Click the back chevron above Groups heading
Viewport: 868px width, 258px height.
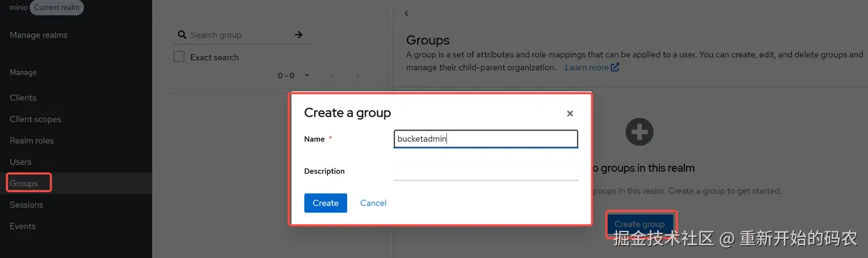click(406, 14)
